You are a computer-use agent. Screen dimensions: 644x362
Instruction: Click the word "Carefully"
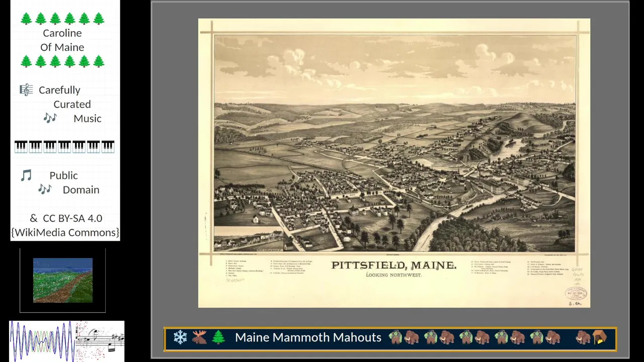point(59,90)
